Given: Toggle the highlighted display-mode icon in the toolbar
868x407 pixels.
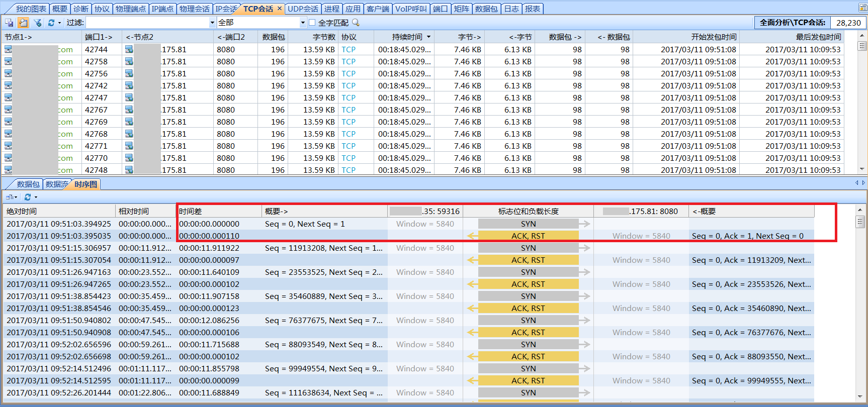Looking at the screenshot, I should pos(23,23).
